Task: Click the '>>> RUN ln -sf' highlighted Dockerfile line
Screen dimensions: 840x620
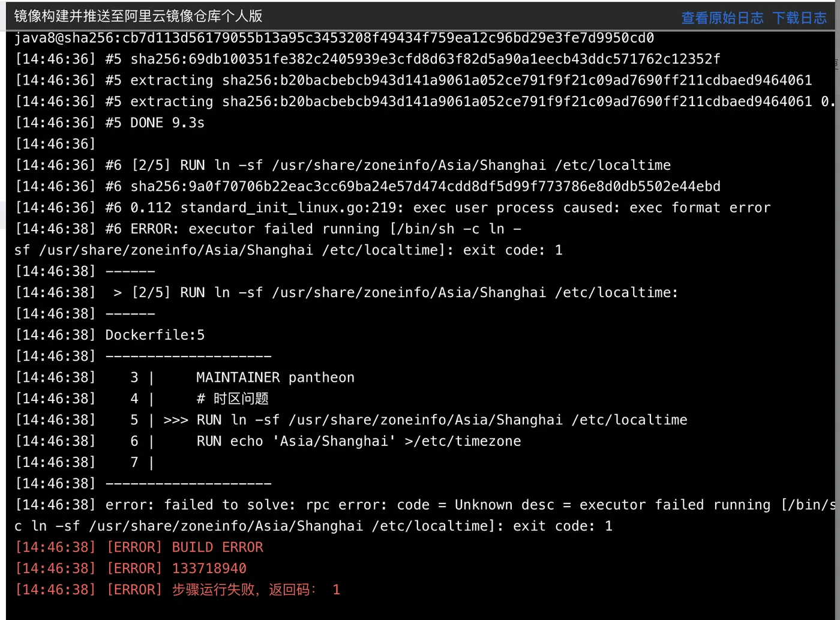Action: tap(352, 420)
